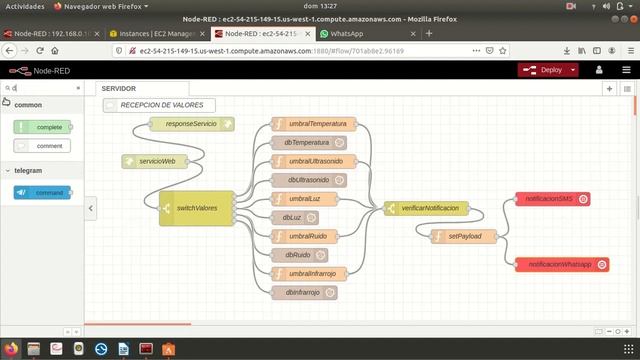
Task: Zoom in the workspace
Action: [627, 331]
